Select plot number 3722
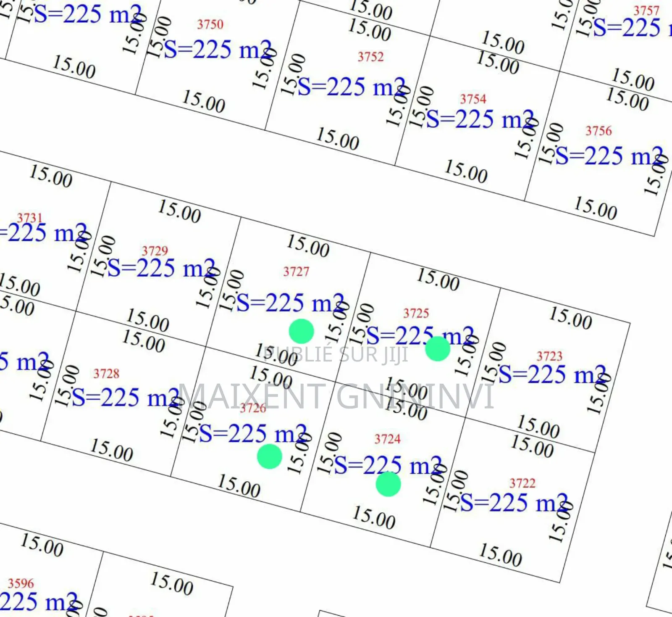The image size is (672, 617). (x=522, y=483)
